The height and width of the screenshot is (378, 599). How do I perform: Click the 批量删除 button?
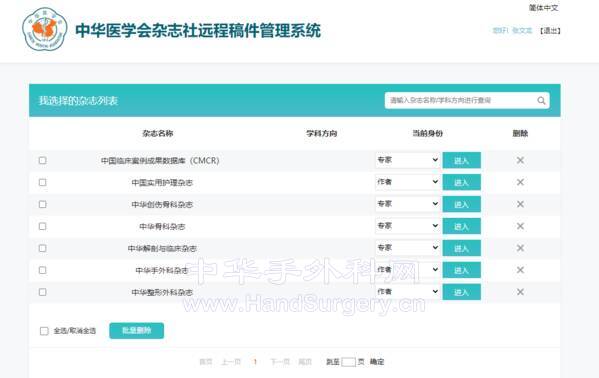tap(136, 331)
